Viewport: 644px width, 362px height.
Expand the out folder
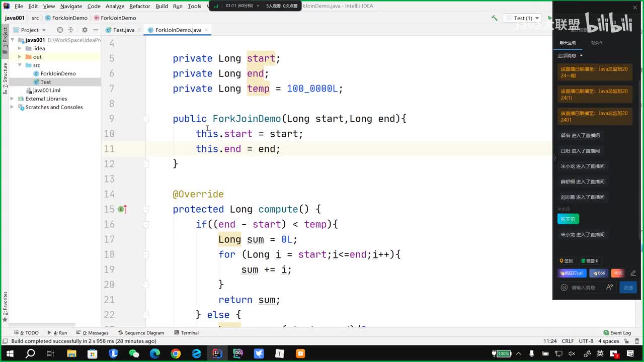coord(20,57)
